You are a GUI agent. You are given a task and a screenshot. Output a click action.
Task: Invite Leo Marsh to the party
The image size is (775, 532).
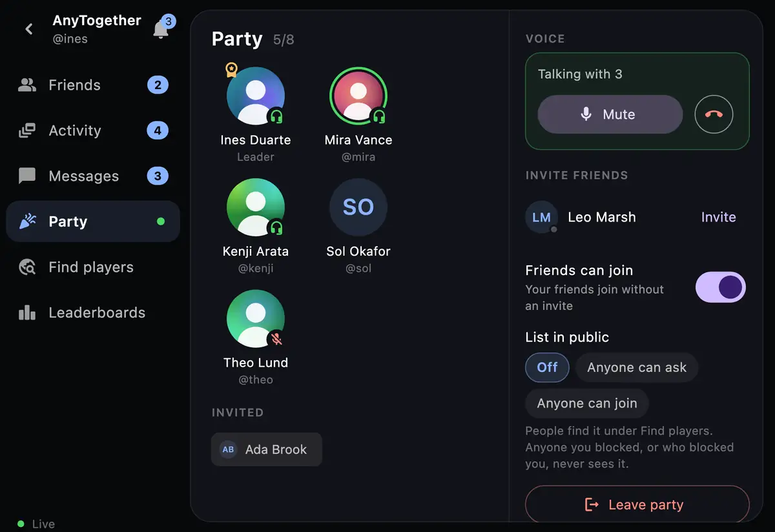[x=718, y=218]
